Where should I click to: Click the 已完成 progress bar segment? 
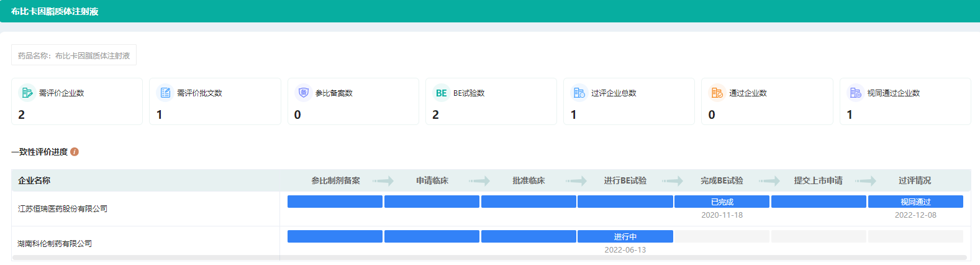[x=722, y=202]
